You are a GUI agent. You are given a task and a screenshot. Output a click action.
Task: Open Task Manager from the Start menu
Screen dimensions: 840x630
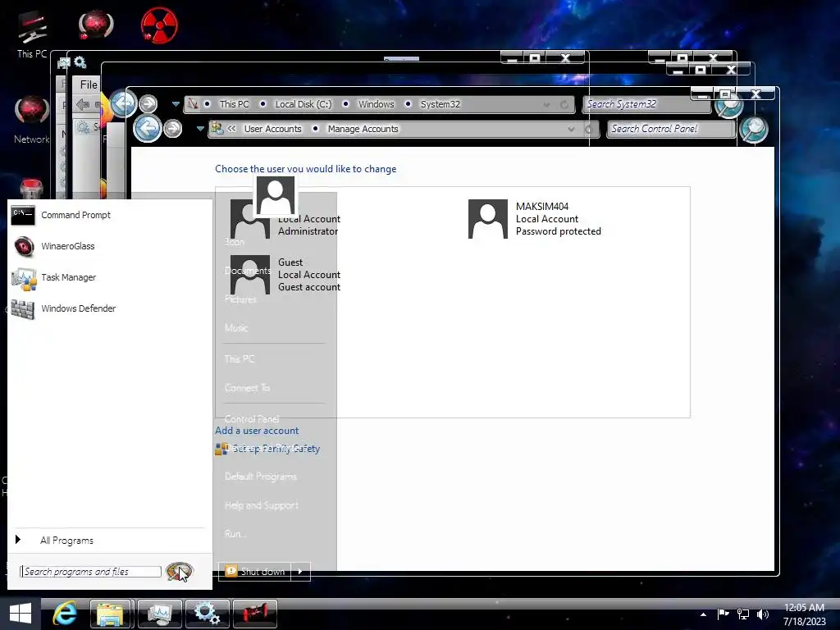click(x=53, y=277)
